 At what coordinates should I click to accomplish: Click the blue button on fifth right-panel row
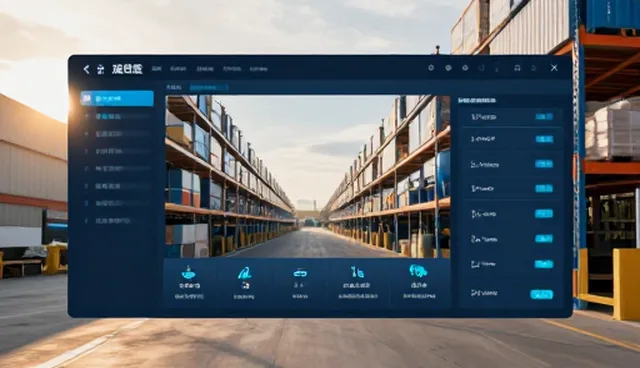[x=544, y=213]
